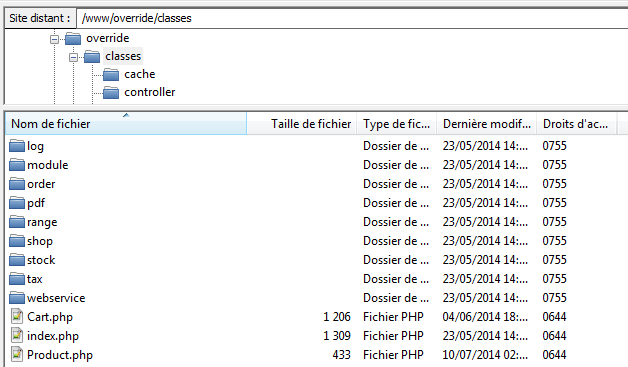This screenshot has height=367, width=628.
Task: Click the classes folder icon in tree
Action: (x=92, y=57)
